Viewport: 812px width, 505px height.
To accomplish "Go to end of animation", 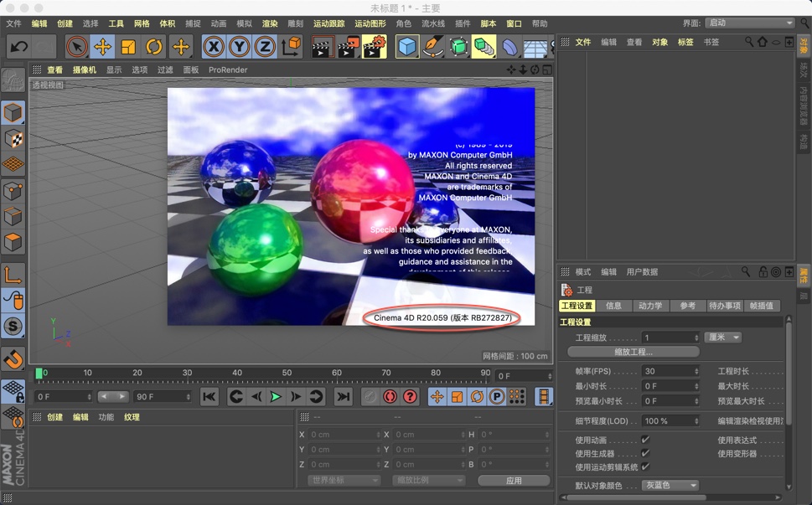I will 343,397.
